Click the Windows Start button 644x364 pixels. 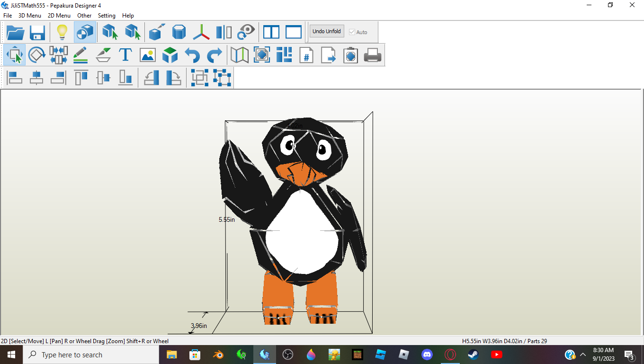(11, 355)
